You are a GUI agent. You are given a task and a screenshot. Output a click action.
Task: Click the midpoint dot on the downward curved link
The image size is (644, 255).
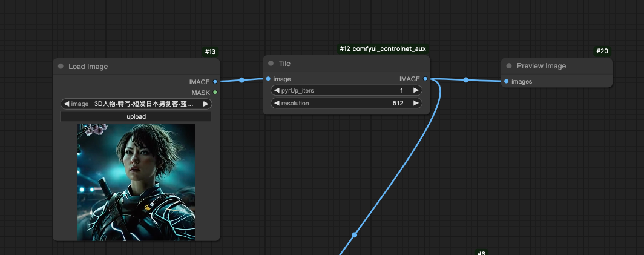(355, 234)
